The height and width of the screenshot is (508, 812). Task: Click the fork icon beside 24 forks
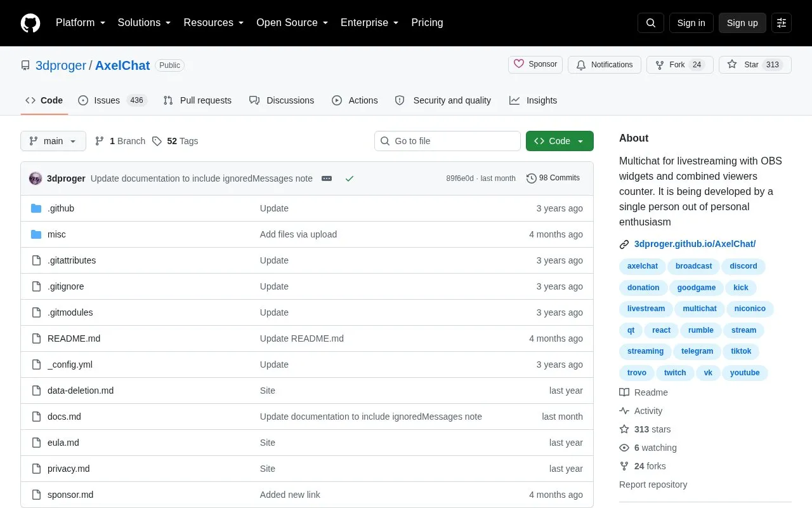(624, 466)
